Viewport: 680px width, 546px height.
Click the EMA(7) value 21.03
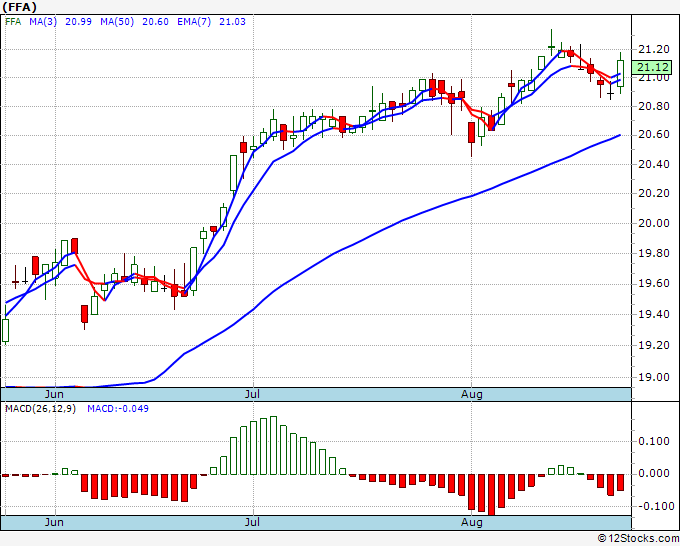(232, 22)
